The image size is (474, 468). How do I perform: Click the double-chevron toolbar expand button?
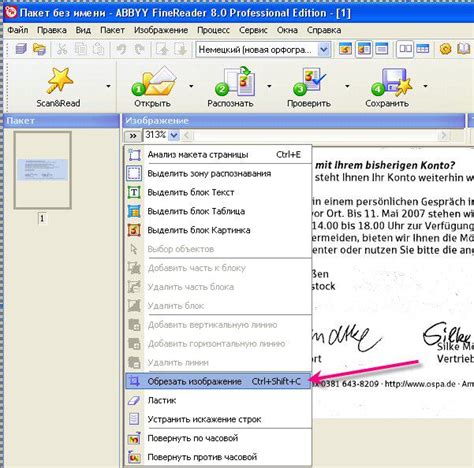[133, 136]
